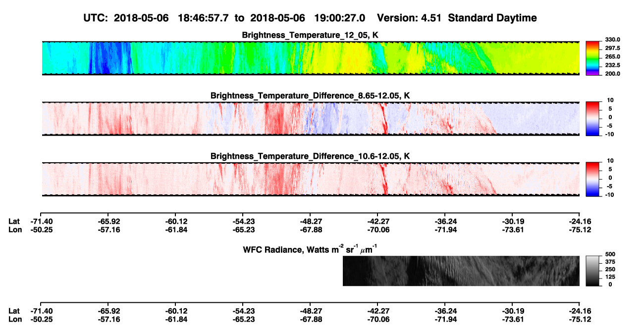Click latitude '-24.16' on the lower axis
The height and width of the screenshot is (330, 644).
tap(580, 311)
